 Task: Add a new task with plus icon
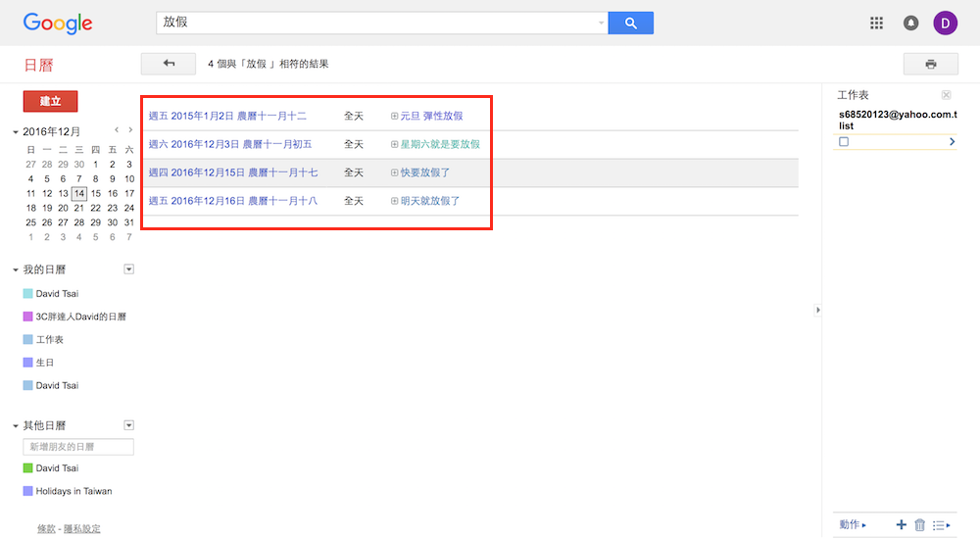(x=901, y=525)
